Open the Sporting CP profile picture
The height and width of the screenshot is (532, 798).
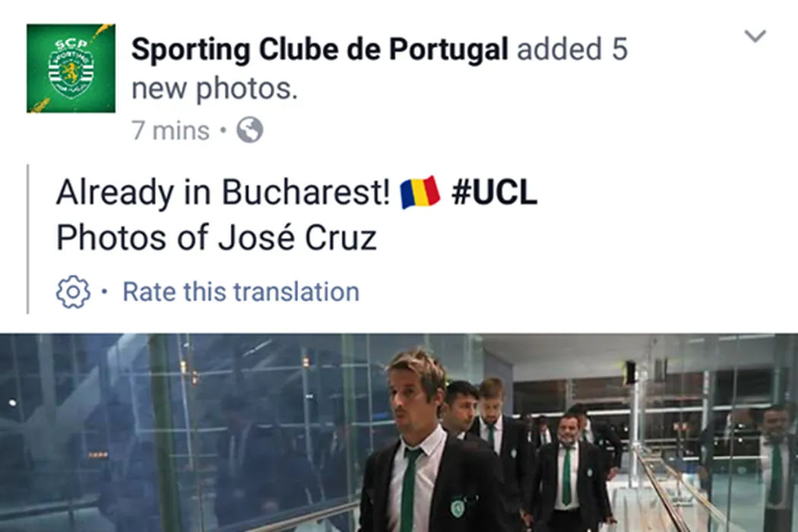click(x=71, y=68)
